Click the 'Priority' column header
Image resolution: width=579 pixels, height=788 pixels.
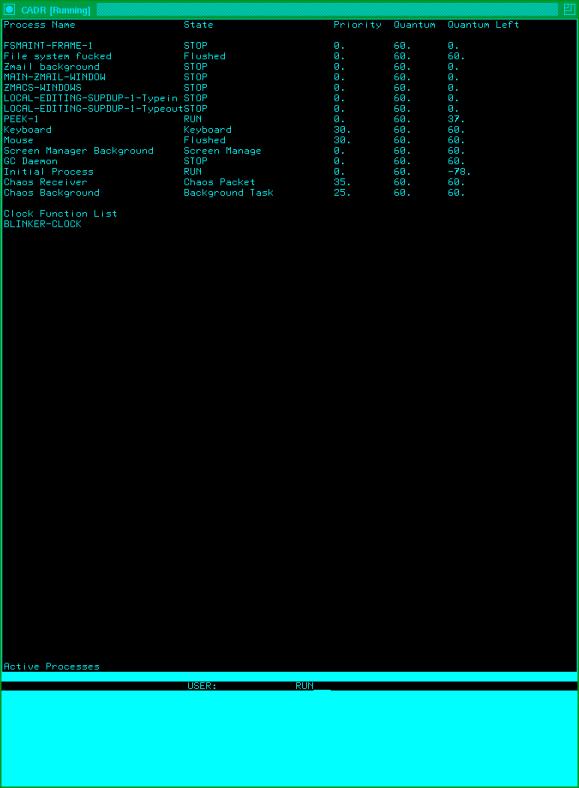357,25
